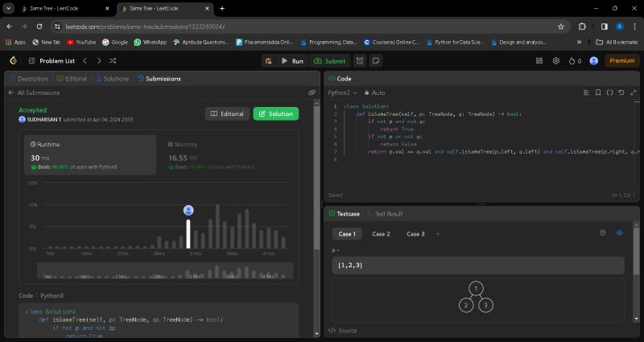The height and width of the screenshot is (342, 644).
Task: Go to the next problem arrow
Action: point(99,60)
